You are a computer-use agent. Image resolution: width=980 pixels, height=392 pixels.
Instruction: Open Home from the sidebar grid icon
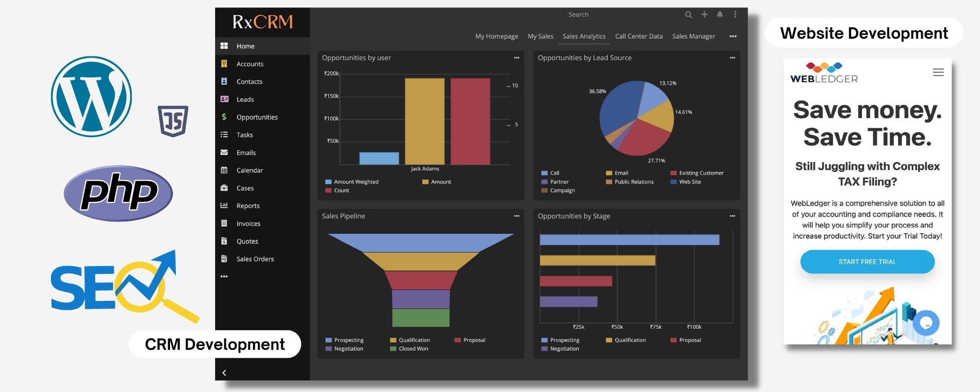click(x=224, y=46)
